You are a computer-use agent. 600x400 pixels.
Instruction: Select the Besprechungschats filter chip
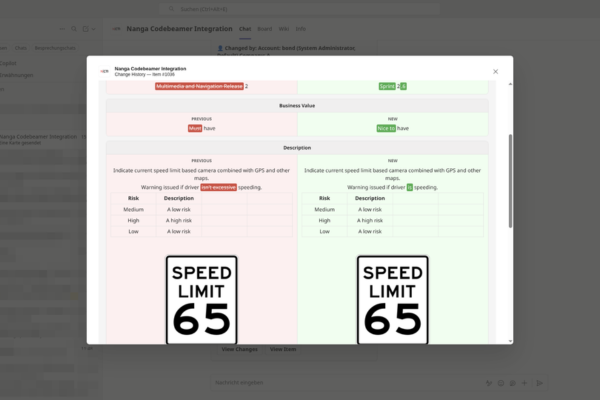click(x=55, y=48)
